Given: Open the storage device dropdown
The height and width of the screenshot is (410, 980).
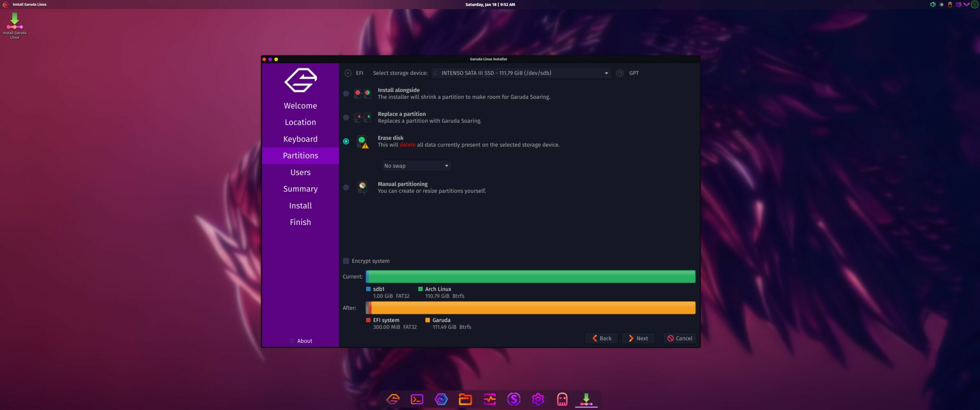Looking at the screenshot, I should pyautogui.click(x=521, y=73).
